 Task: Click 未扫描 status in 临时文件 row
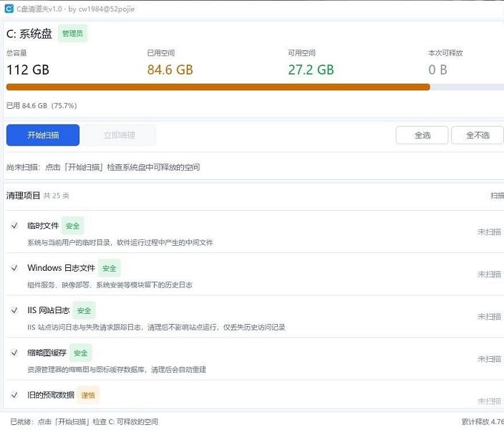tap(489, 231)
